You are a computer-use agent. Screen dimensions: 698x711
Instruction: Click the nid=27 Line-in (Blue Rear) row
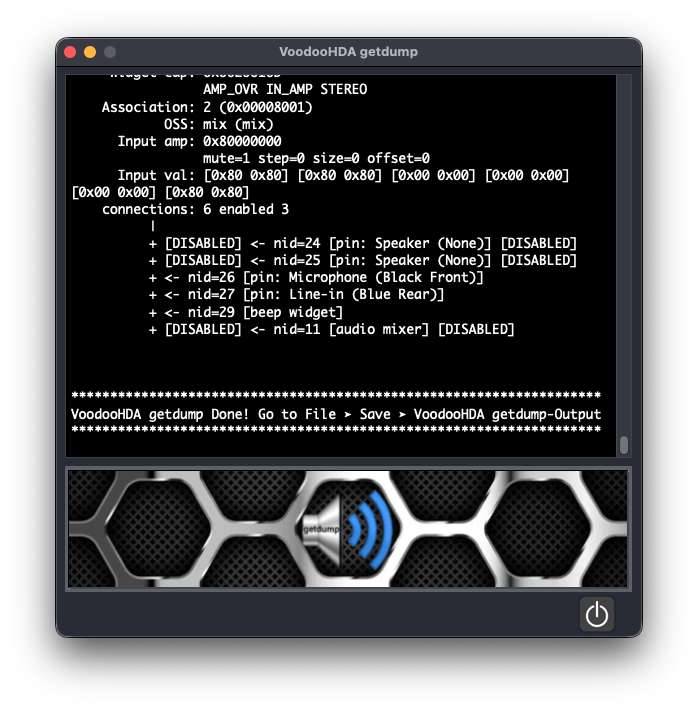[x=296, y=295]
